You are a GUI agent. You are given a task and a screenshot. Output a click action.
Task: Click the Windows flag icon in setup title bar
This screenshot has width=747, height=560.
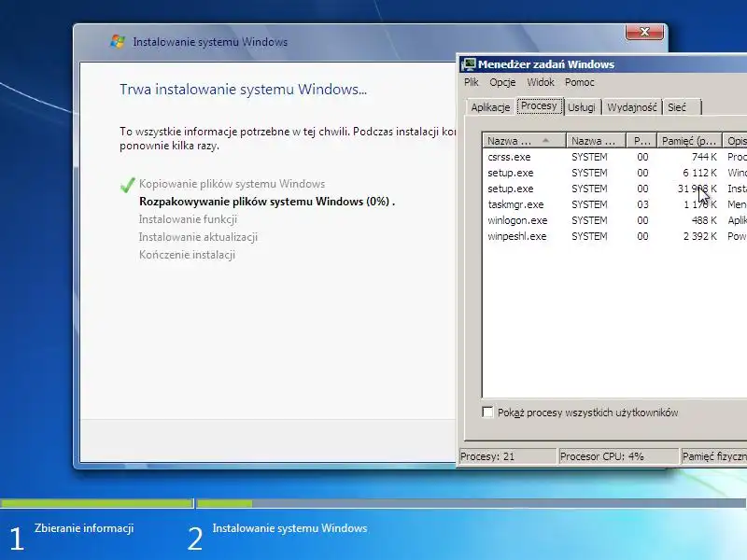(x=118, y=41)
